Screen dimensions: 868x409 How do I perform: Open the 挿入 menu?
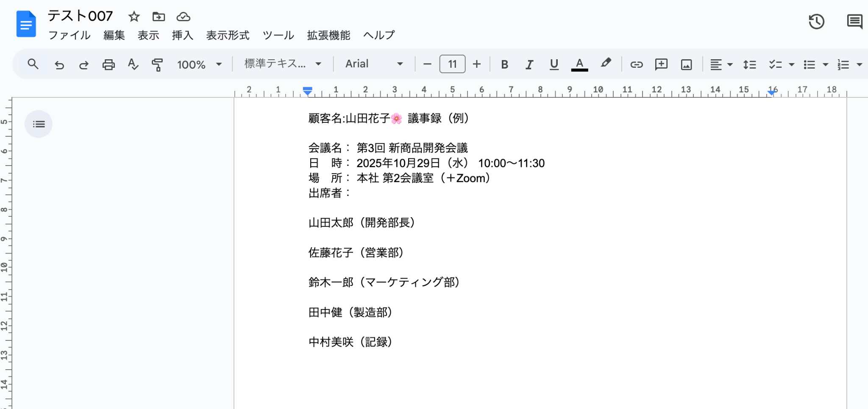point(183,35)
